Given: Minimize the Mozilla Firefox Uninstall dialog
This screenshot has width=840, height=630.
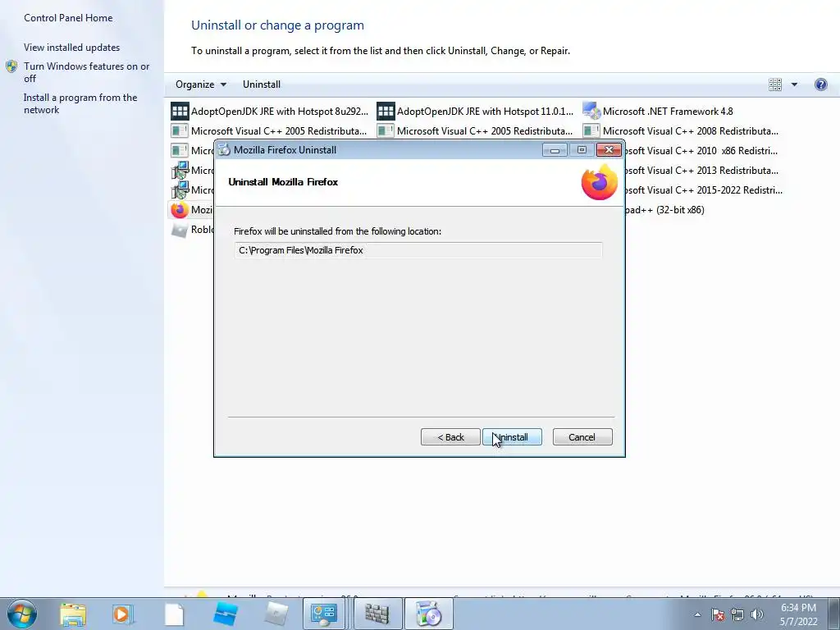Looking at the screenshot, I should 555,150.
